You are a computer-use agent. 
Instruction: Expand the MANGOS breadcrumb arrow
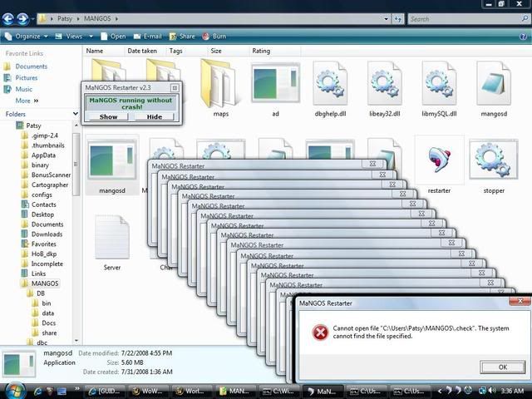pos(116,18)
